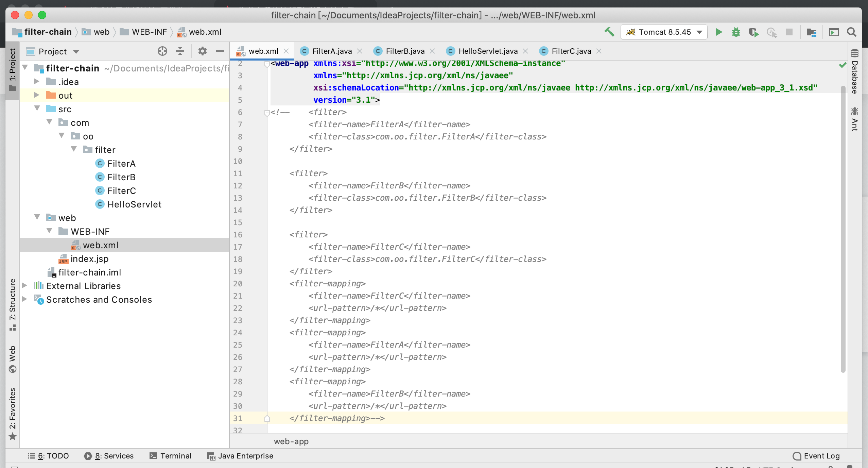Close the FilterC.java tab
The height and width of the screenshot is (468, 868).
(x=599, y=51)
